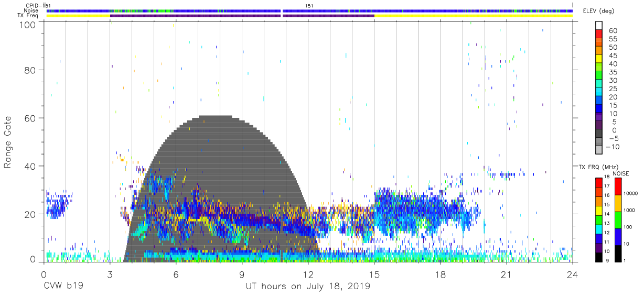644x297 pixels.
Task: Click range gate tick label '20' on left axis
Action: (30, 214)
